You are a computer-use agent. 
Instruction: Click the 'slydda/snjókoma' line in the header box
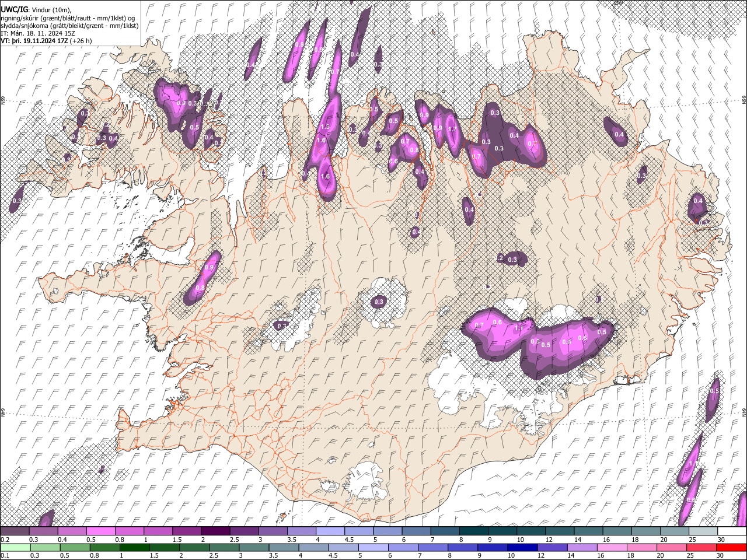click(69, 26)
